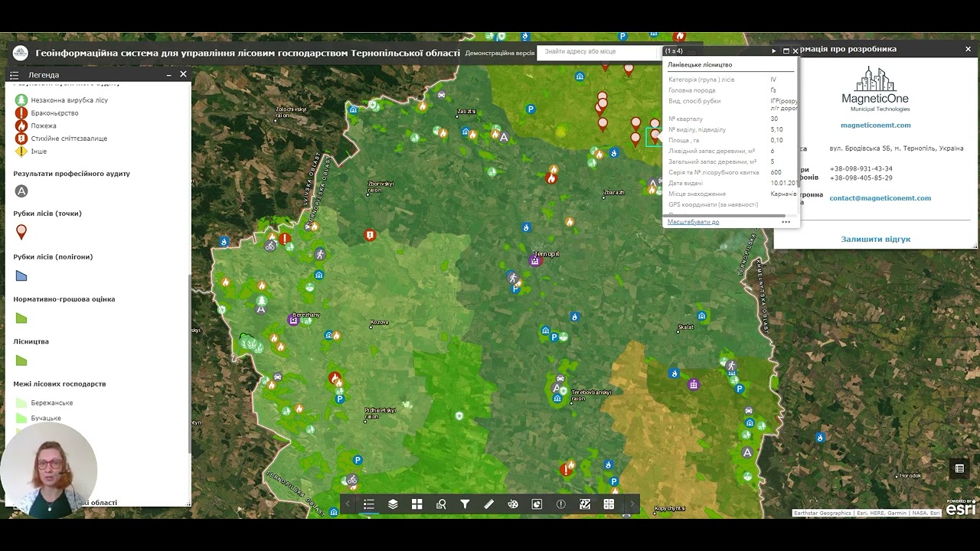The height and width of the screenshot is (551, 980).
Task: Click the 'Браконьєрство' legend symbol
Action: pos(21,113)
